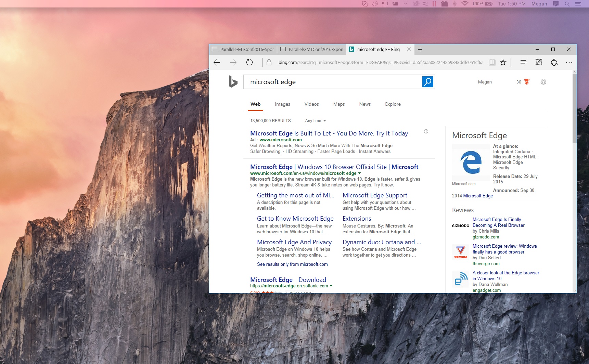Viewport: 589px width, 364px height.
Task: Click the page vertical scrollbar thumb
Action: [x=574, y=108]
